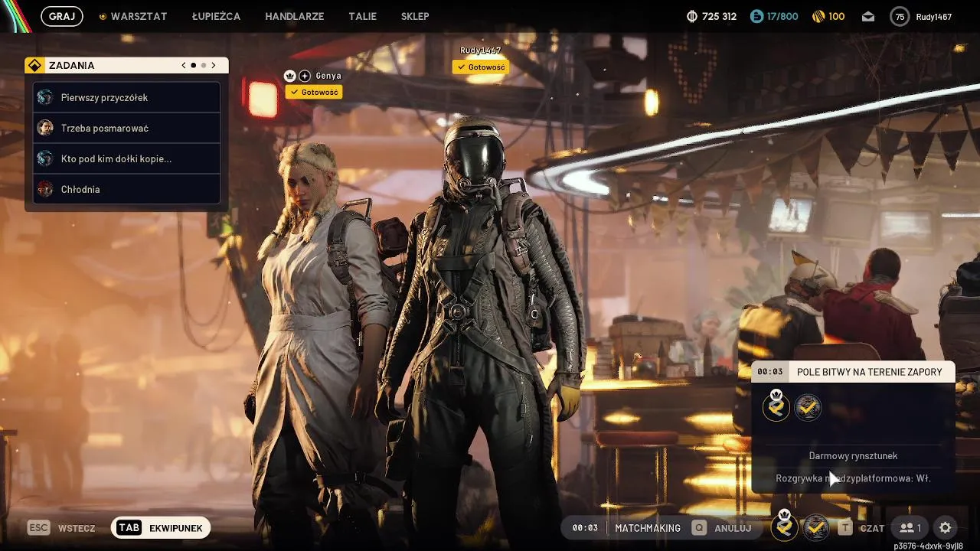Go to next ZADANIA page arrow
The width and height of the screenshot is (980, 551).
[x=214, y=66]
